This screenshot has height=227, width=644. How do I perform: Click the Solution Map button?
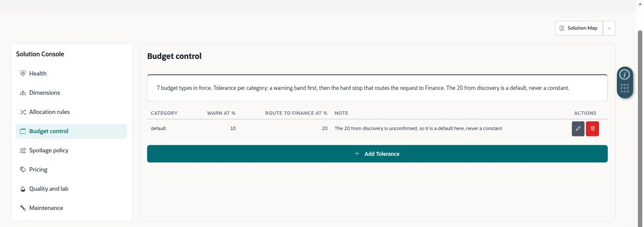[x=579, y=28]
